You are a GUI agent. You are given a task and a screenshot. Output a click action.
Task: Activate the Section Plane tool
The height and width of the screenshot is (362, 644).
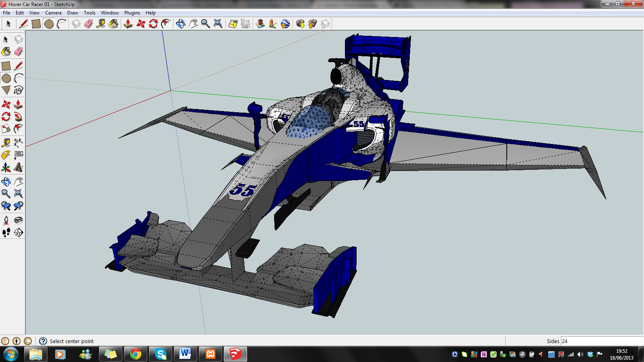point(19,232)
